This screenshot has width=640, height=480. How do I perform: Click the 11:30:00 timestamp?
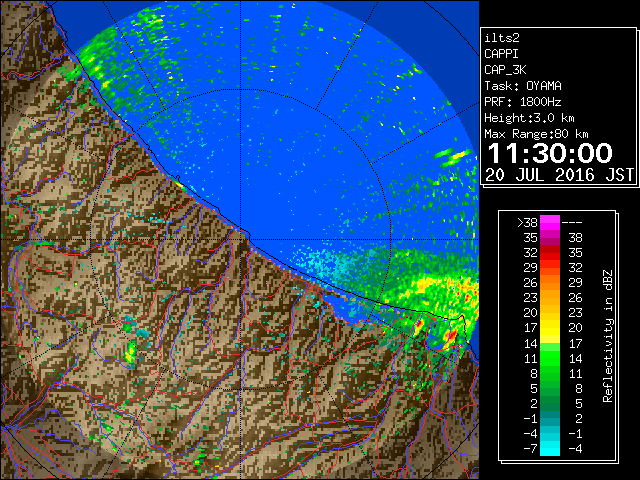550,153
